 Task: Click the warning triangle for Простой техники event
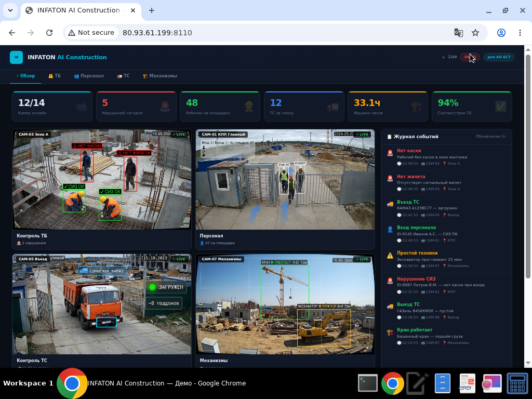pos(390,256)
